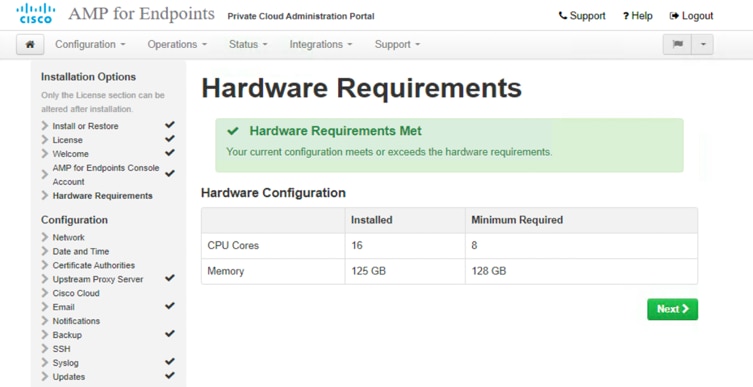Screen dimensions: 753x387
Task: Select License in the sidebar
Action: [67, 140]
